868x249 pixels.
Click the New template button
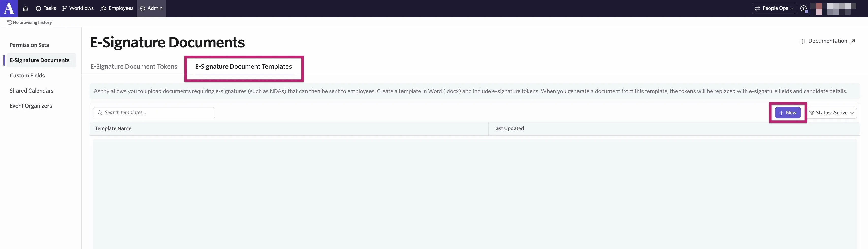coord(788,113)
